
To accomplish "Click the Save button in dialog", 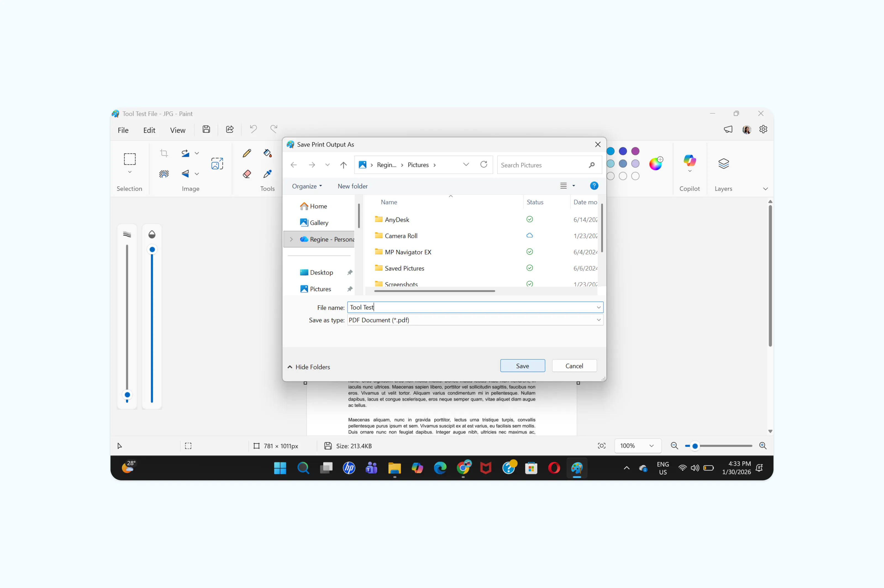I will tap(522, 365).
